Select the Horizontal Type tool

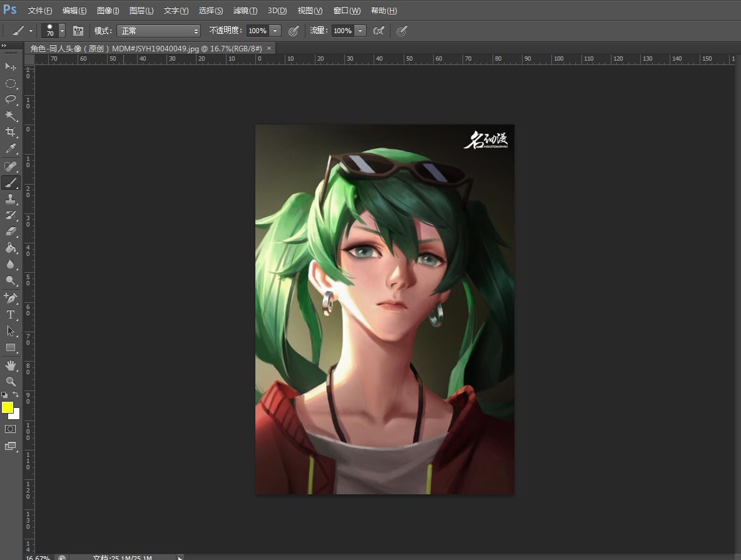(11, 314)
